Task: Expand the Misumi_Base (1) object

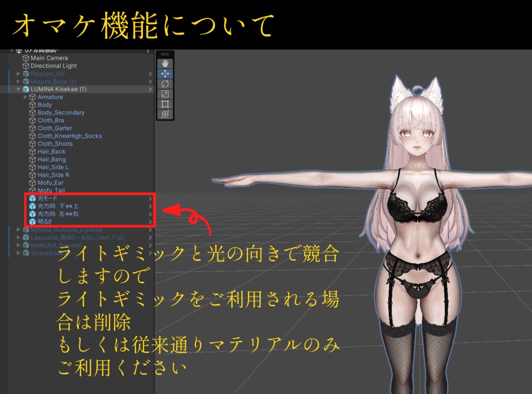Action: pyautogui.click(x=18, y=82)
